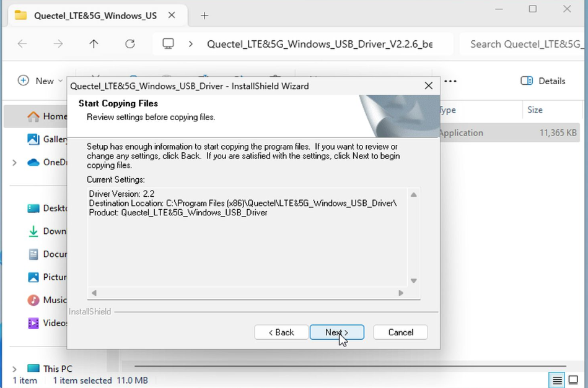Toggle the Details pane
Screen dimensions: 588x388
543,81
